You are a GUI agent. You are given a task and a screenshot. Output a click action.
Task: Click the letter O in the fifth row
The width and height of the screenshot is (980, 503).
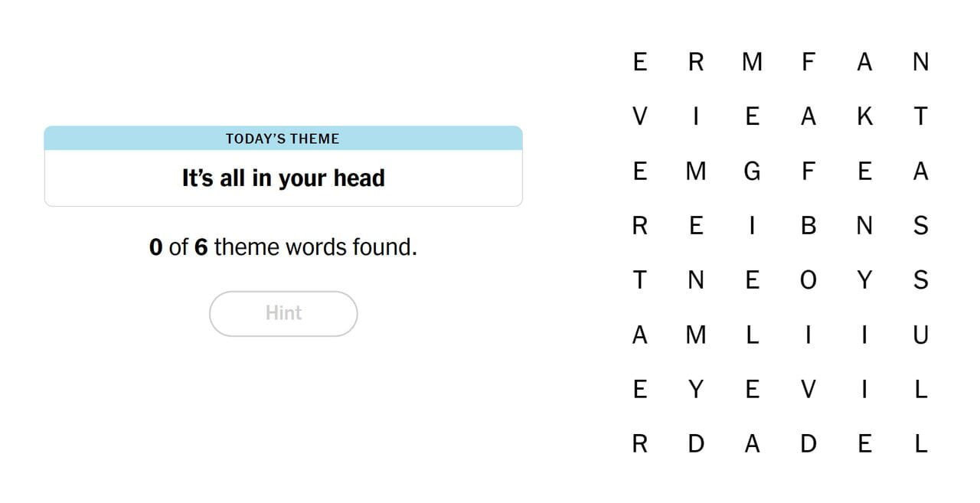pos(808,280)
